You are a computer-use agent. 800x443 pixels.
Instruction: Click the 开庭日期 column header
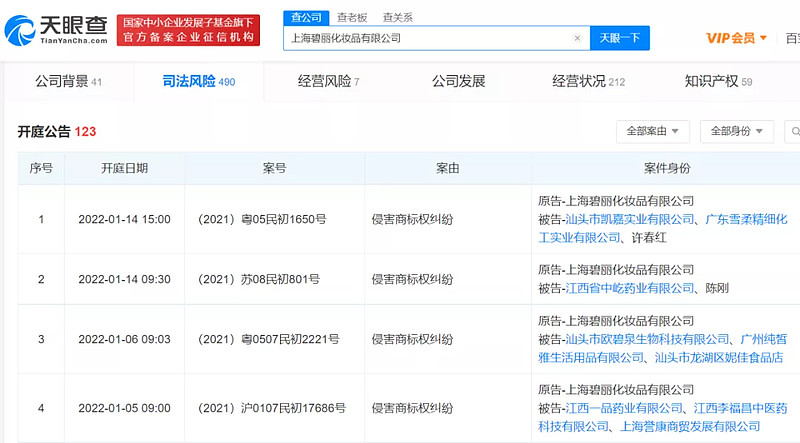tap(124, 168)
